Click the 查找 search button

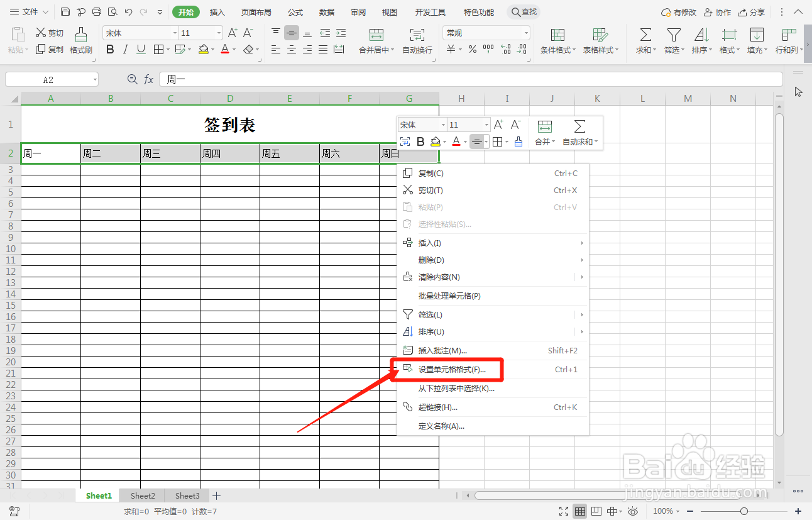coord(524,13)
